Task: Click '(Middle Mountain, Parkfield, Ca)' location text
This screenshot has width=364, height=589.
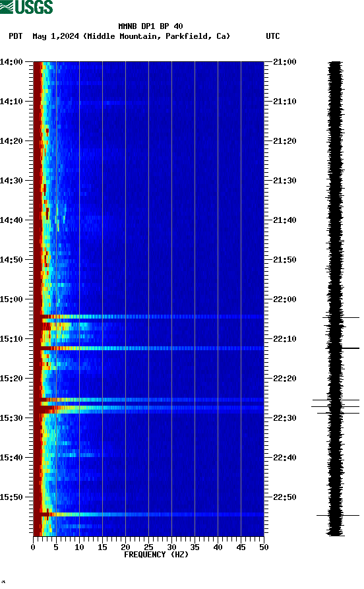Action: coord(157,36)
